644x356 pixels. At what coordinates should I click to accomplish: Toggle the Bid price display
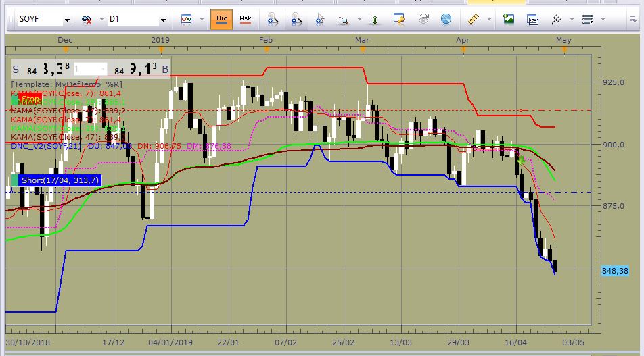point(222,20)
